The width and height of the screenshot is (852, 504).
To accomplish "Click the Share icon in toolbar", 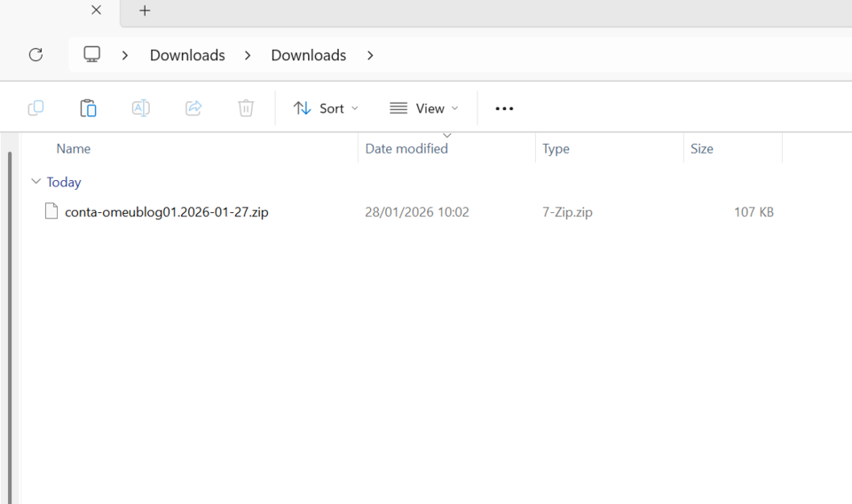I will [x=193, y=108].
